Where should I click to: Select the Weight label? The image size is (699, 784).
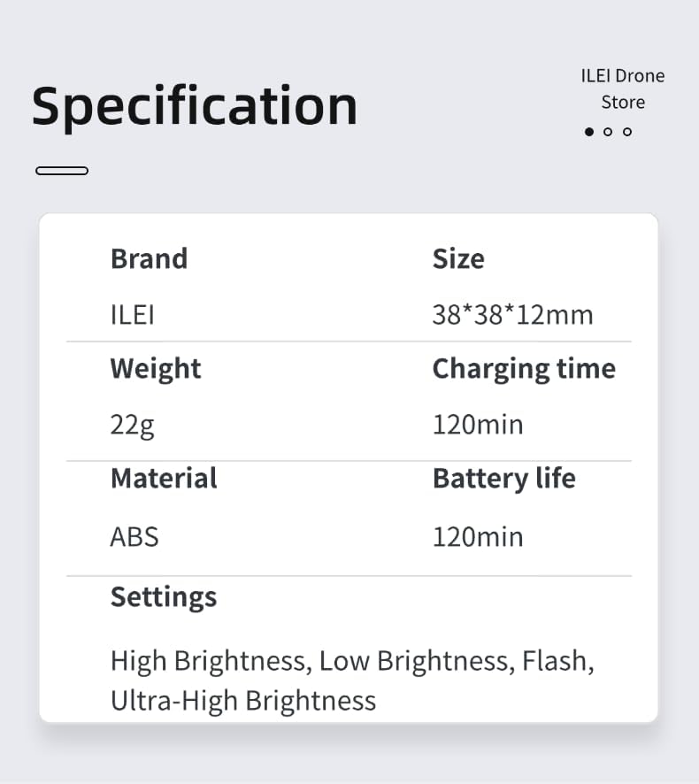(156, 368)
